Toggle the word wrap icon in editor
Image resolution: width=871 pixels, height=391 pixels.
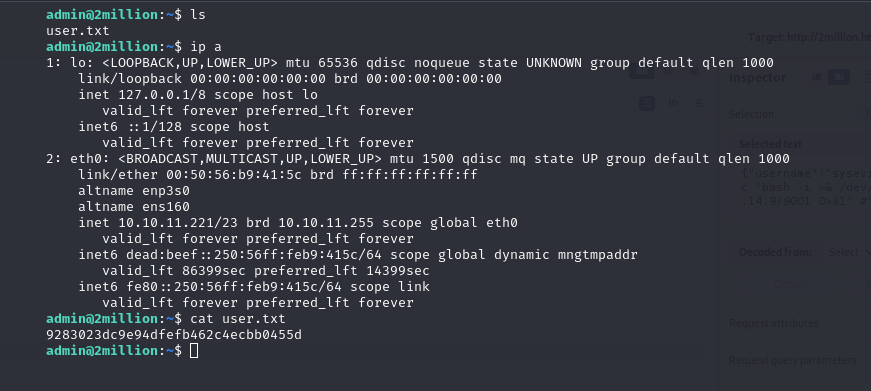pos(647,103)
